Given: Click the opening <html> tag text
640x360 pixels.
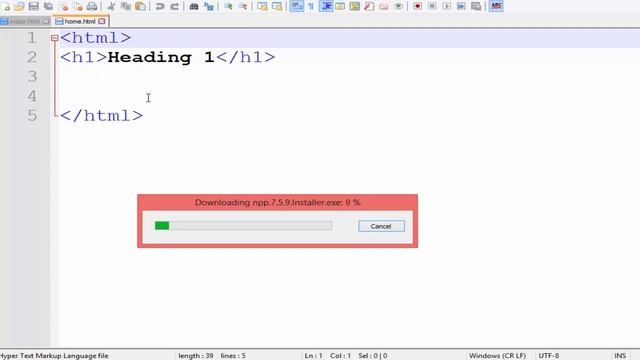Looking at the screenshot, I should (x=96, y=38).
